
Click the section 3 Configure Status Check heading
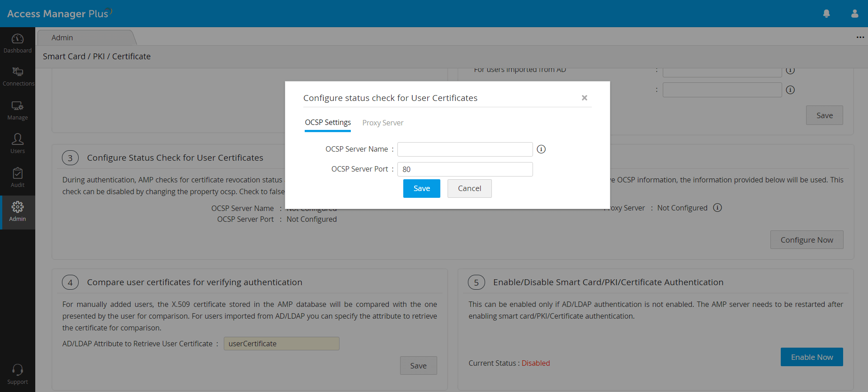click(x=175, y=158)
